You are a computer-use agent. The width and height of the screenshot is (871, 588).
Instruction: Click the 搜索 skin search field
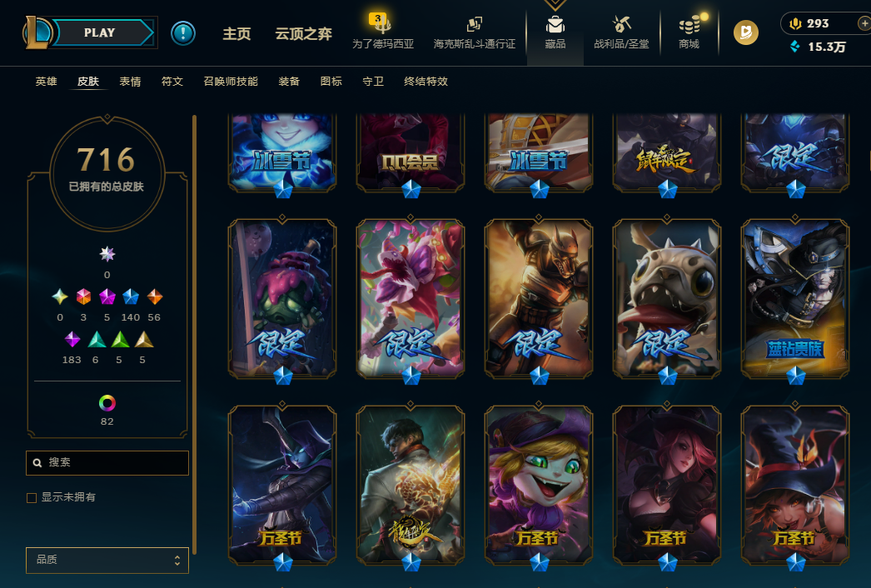[107, 462]
